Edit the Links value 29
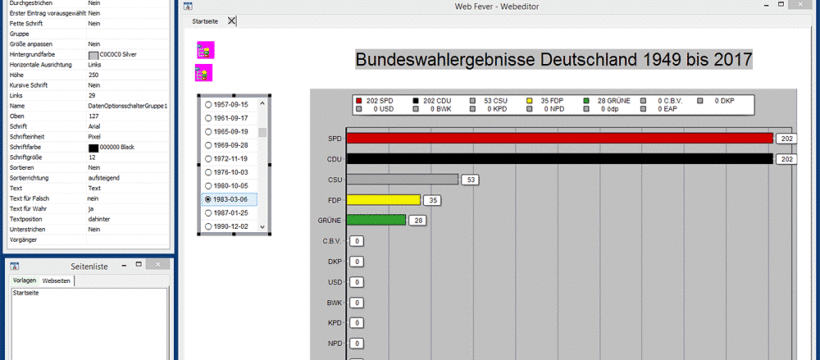820x360 pixels. tap(92, 96)
